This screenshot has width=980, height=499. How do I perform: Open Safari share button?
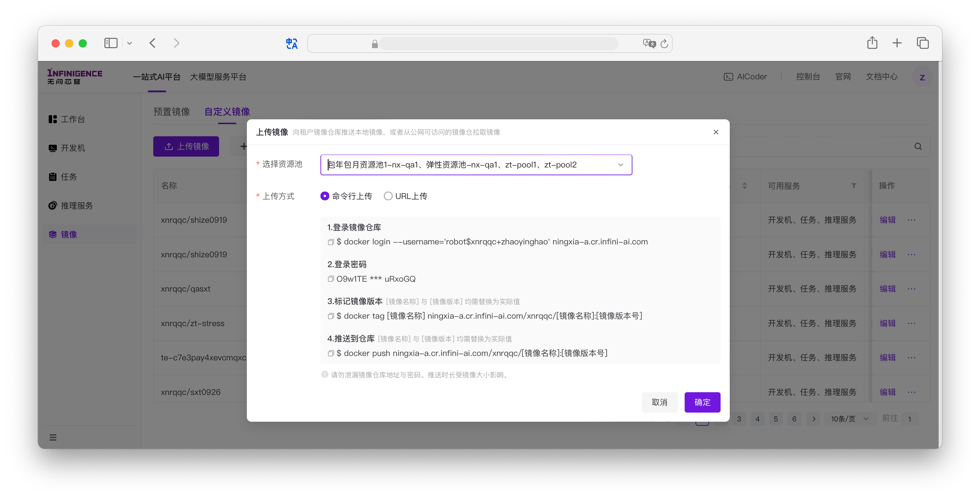873,43
